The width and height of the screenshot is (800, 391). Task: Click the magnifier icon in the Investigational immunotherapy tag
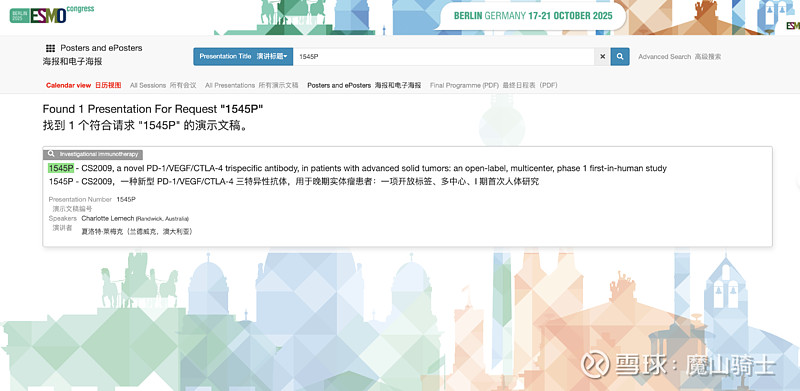(51, 154)
